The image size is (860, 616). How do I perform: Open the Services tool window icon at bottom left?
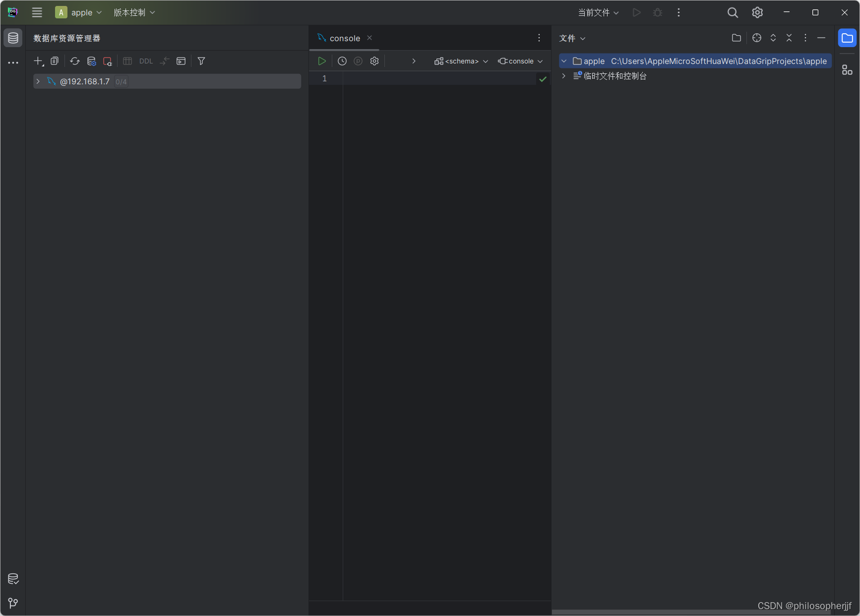pos(13,579)
